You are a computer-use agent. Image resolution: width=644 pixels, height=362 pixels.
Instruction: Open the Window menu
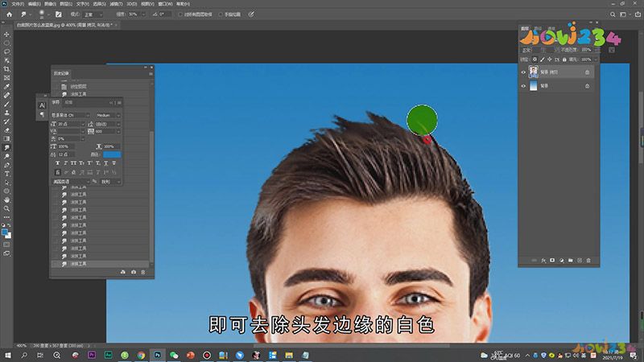coord(165,4)
